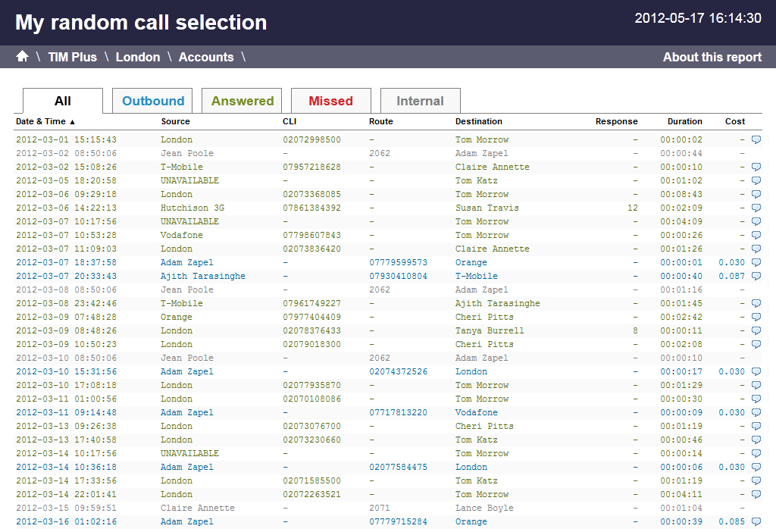The width and height of the screenshot is (776, 532).
Task: Switch to the Answered tab
Action: (242, 101)
